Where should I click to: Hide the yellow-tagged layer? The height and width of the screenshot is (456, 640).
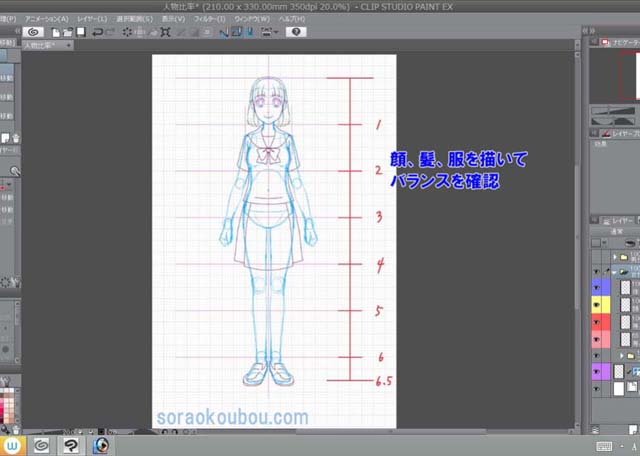(596, 305)
